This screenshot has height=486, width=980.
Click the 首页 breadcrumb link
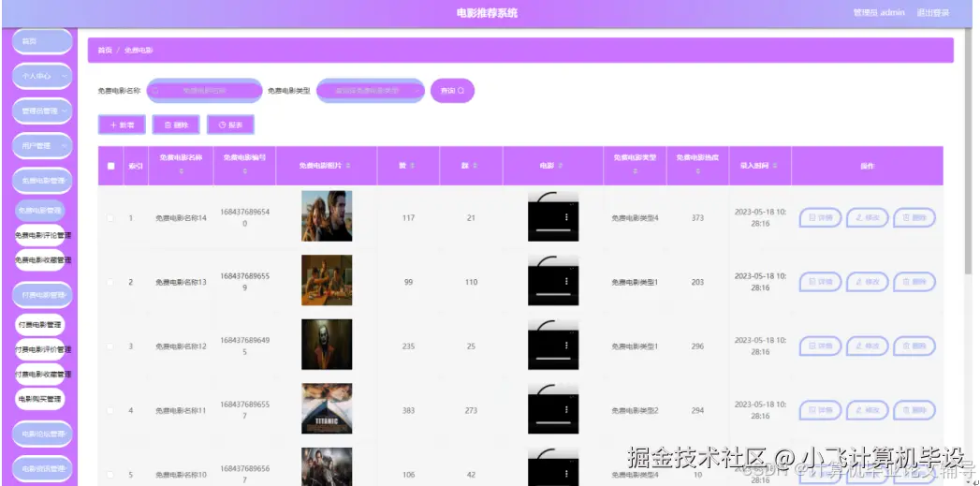tap(105, 50)
